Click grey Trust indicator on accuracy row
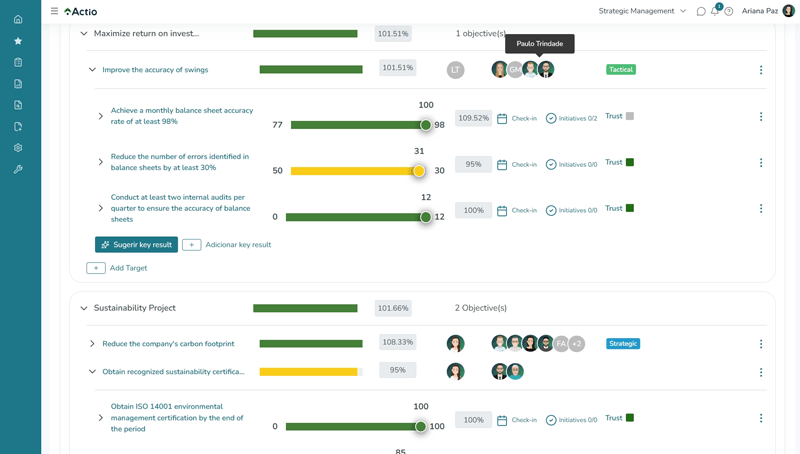 [630, 116]
